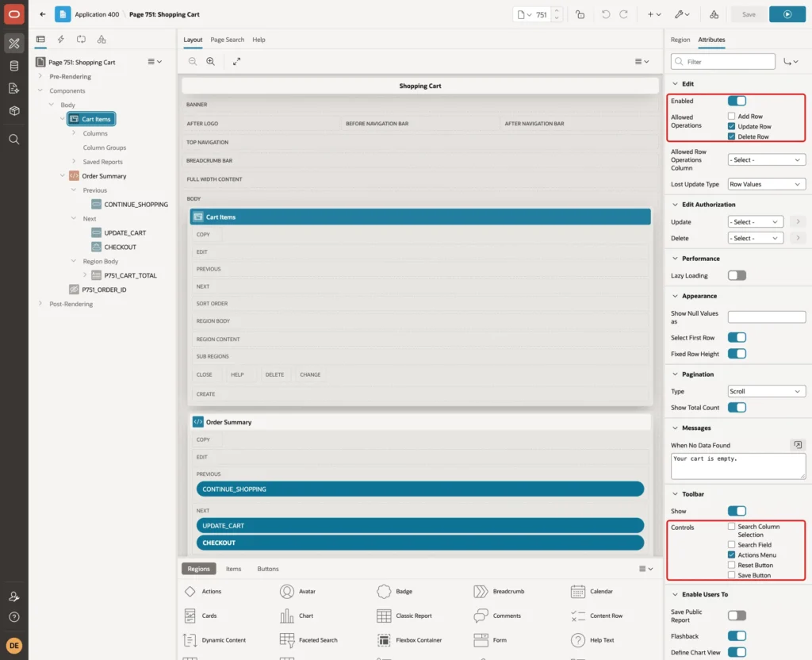Click the Oracle APEX home logo
The image size is (812, 660).
(14, 14)
